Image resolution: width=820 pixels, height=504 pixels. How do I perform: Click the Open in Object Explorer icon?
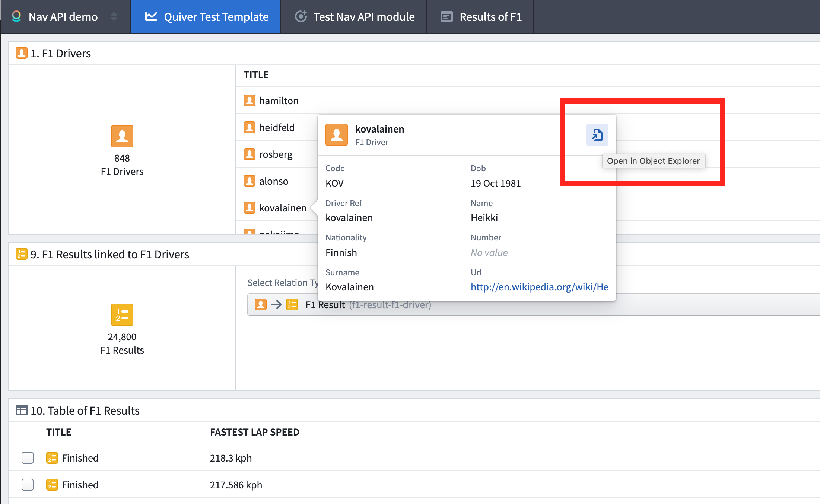(597, 135)
